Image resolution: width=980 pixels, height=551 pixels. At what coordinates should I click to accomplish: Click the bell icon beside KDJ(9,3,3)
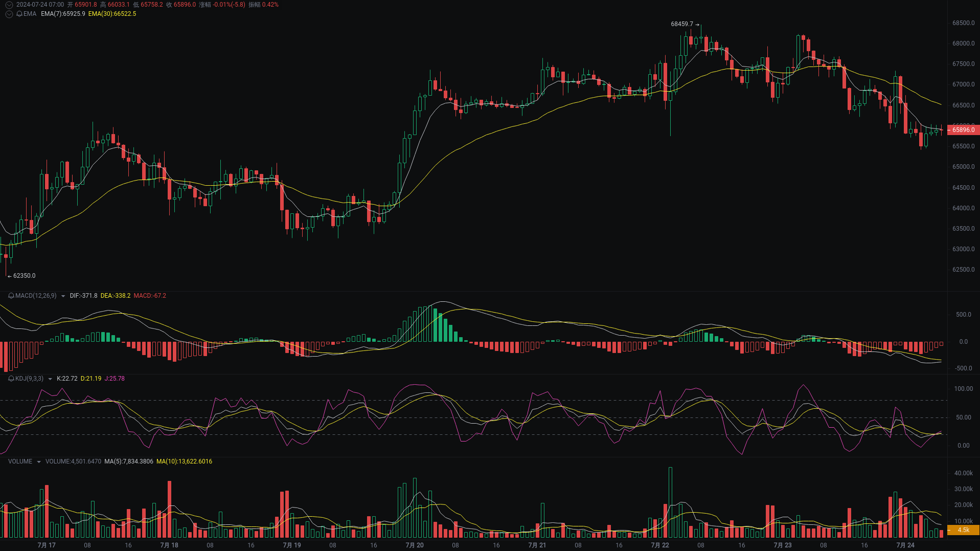tap(11, 379)
